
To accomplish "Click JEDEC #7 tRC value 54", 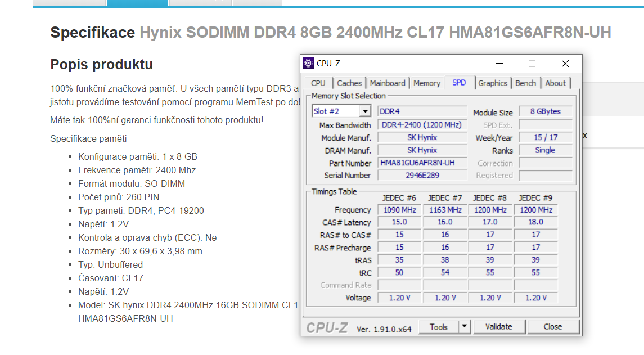I will click(x=445, y=273).
